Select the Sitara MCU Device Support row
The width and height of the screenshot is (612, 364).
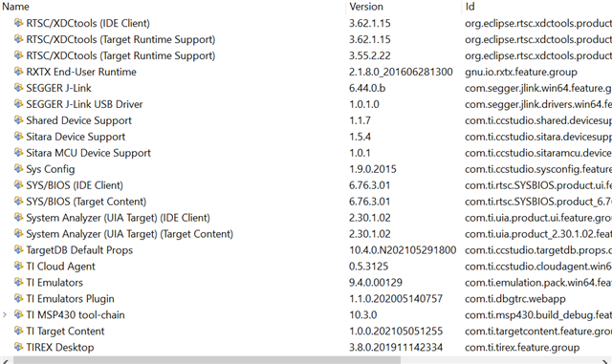point(306,153)
